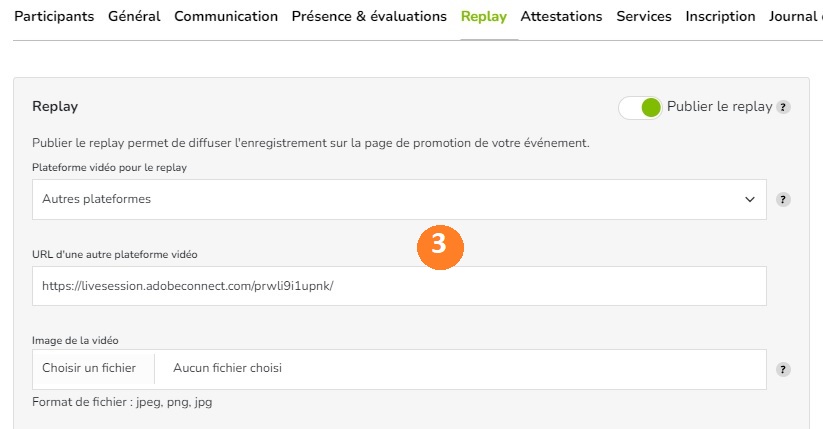Expand the Autres plateformes video platform dropdown
The image size is (823, 429).
[x=399, y=200]
